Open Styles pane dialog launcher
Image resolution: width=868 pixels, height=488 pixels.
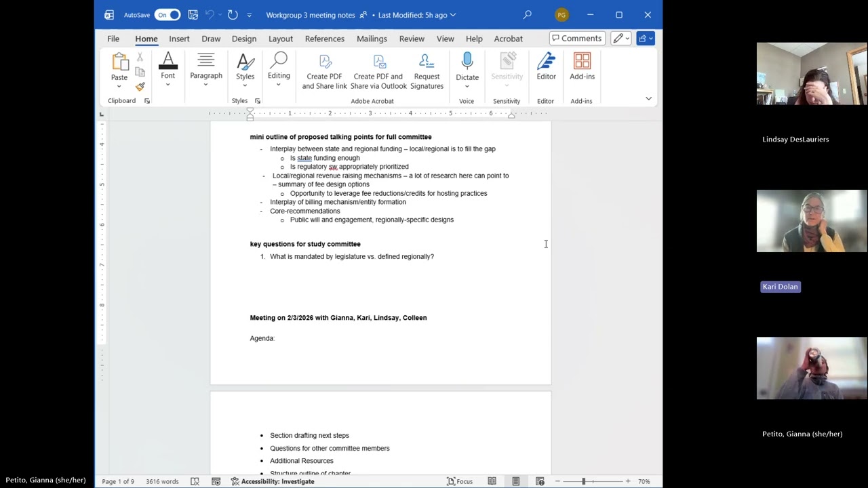pyautogui.click(x=258, y=101)
